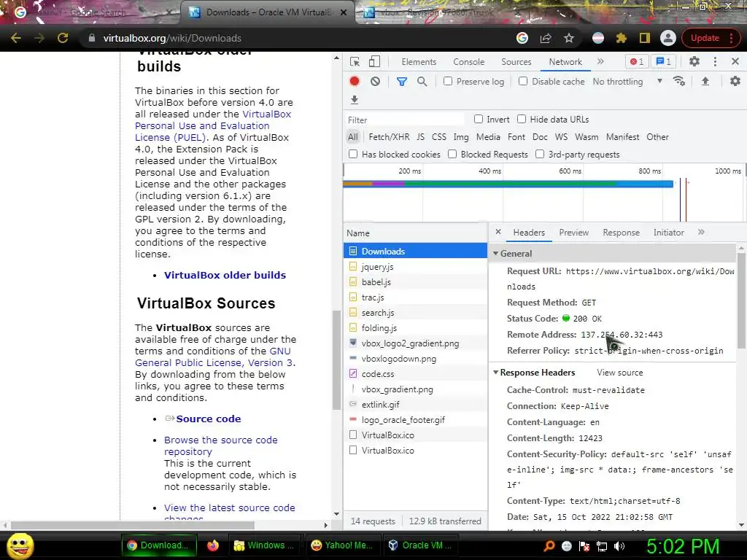Click into the network Filter text field
This screenshot has height=560, width=747.
pos(404,120)
